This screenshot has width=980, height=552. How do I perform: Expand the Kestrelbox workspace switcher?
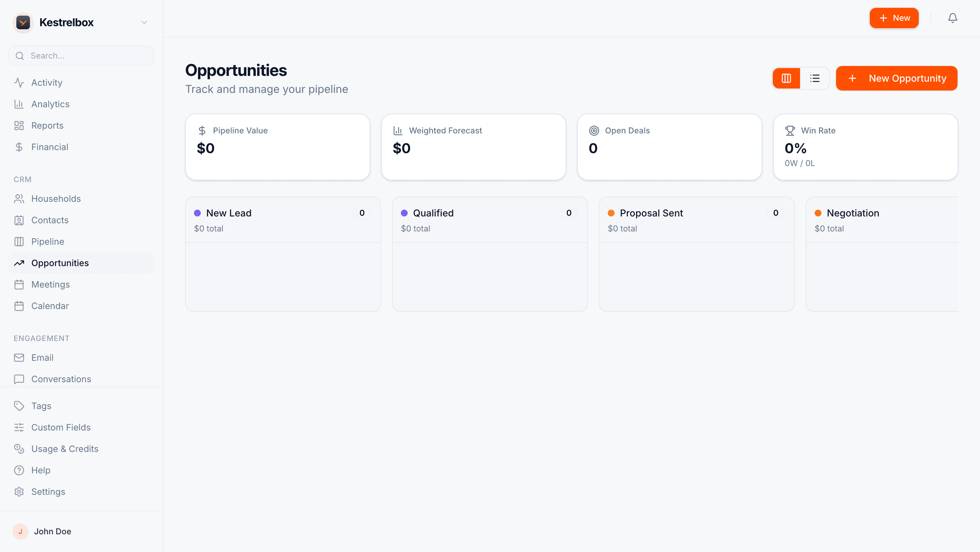[x=144, y=22]
